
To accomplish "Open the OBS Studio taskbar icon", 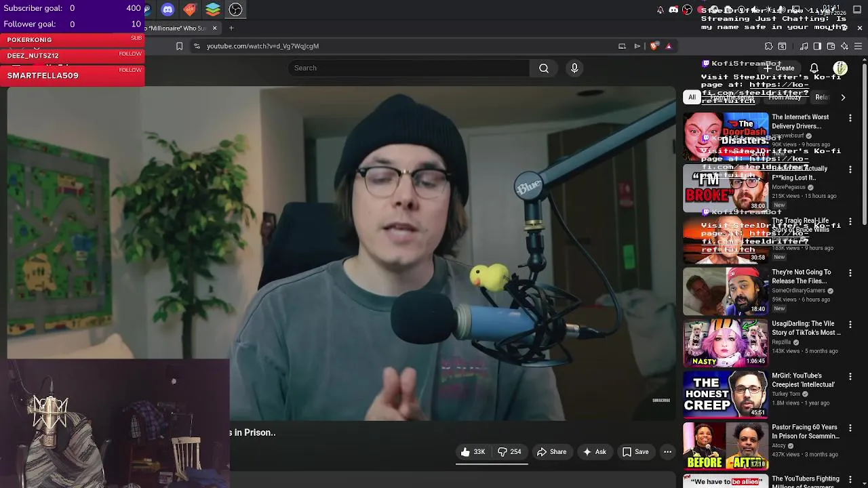I will tap(235, 9).
